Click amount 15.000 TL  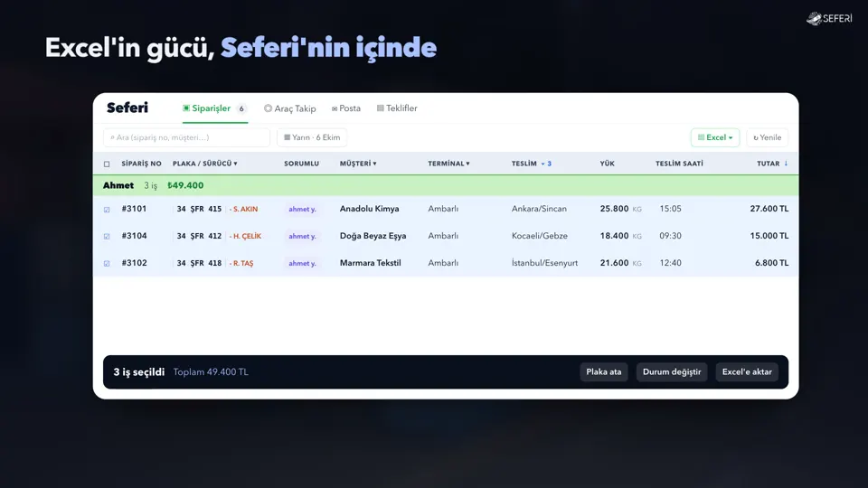(769, 236)
